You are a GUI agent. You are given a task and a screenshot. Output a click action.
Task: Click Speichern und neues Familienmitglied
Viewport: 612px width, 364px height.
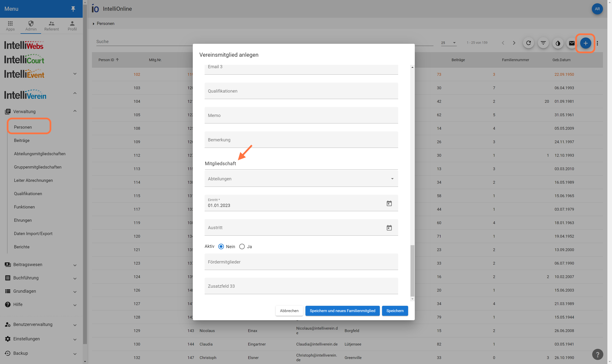(x=342, y=311)
